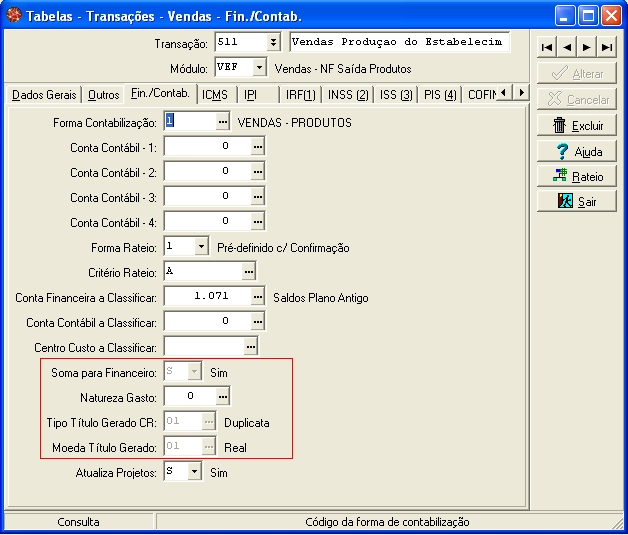The height and width of the screenshot is (535, 628).
Task: Open lookup for Natureza Gasto
Action: click(223, 396)
